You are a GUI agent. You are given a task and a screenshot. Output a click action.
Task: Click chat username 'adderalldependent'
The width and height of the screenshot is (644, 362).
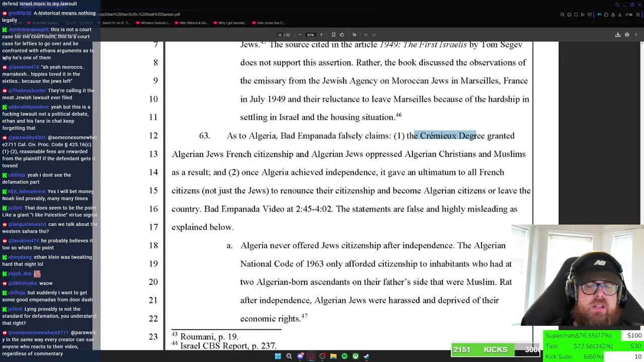[x=28, y=107]
